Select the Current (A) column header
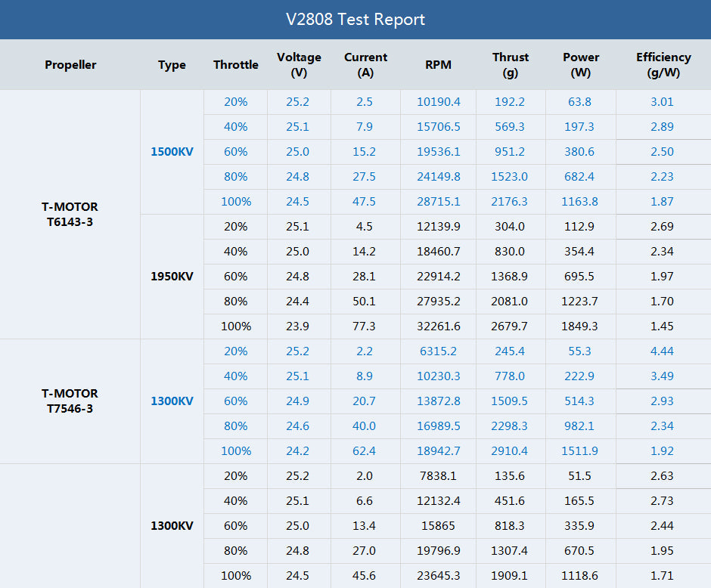 (x=365, y=65)
